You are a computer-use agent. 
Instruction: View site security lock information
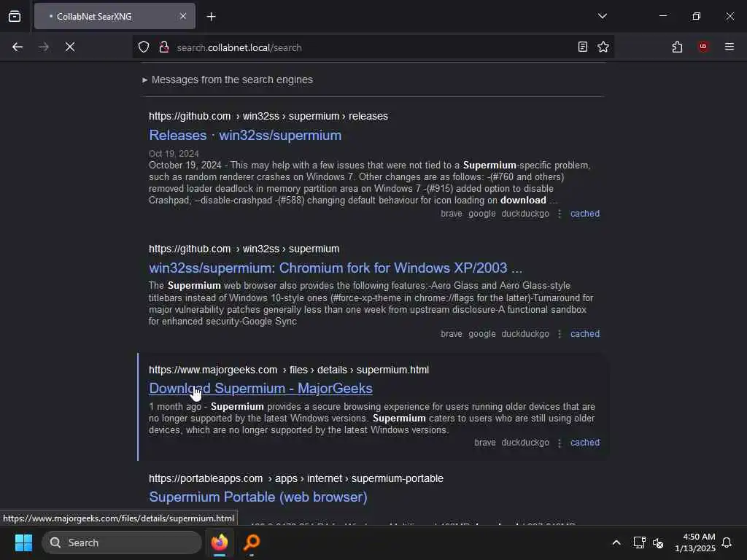[x=164, y=47]
